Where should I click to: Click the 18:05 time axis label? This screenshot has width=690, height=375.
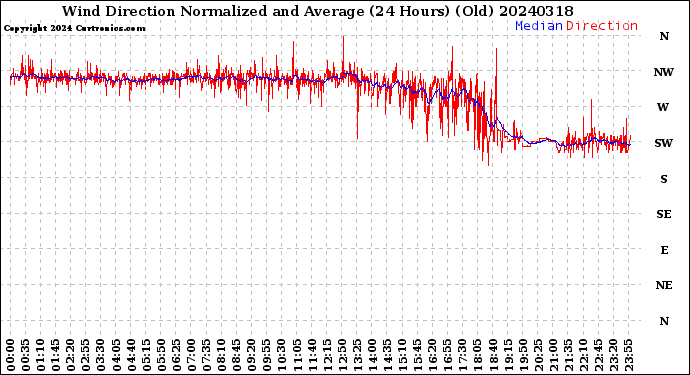(x=477, y=355)
